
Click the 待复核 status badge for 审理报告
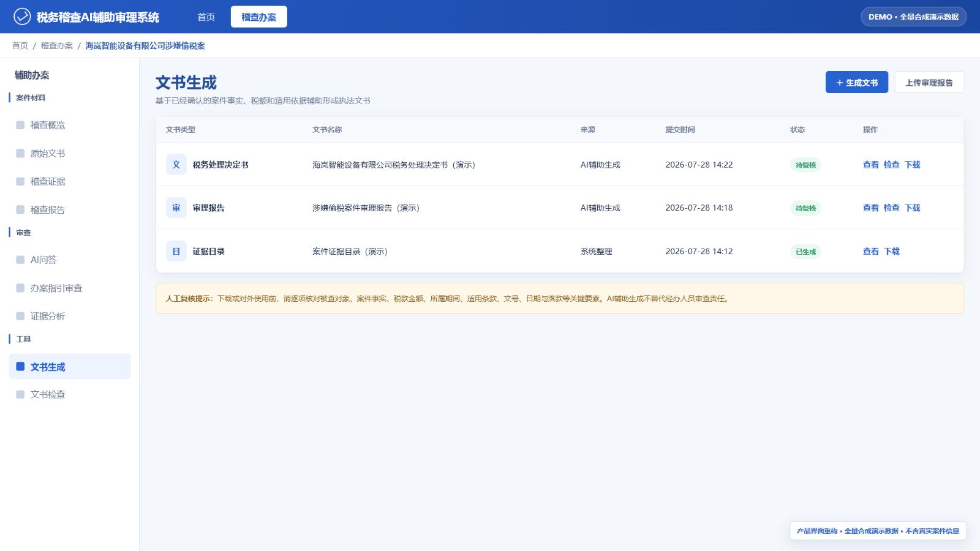pyautogui.click(x=805, y=208)
